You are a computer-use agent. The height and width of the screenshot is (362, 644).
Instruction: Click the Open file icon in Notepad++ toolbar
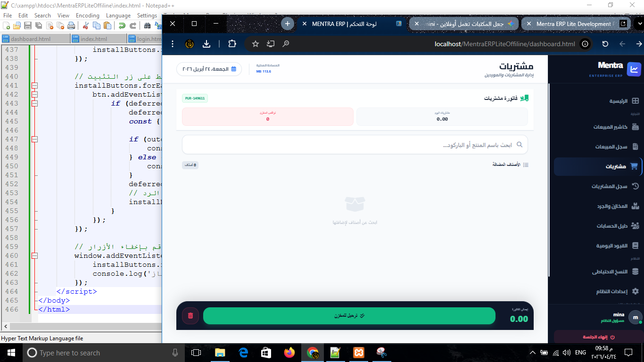point(17,25)
